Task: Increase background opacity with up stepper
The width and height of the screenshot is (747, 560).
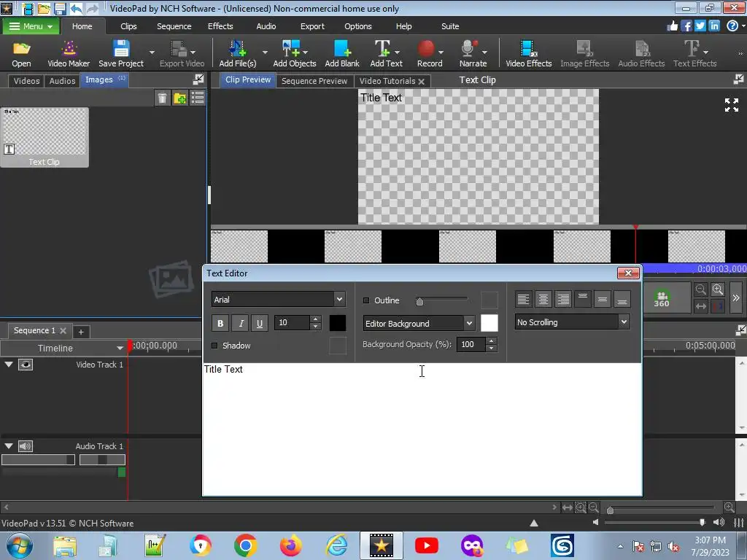Action: (491, 340)
